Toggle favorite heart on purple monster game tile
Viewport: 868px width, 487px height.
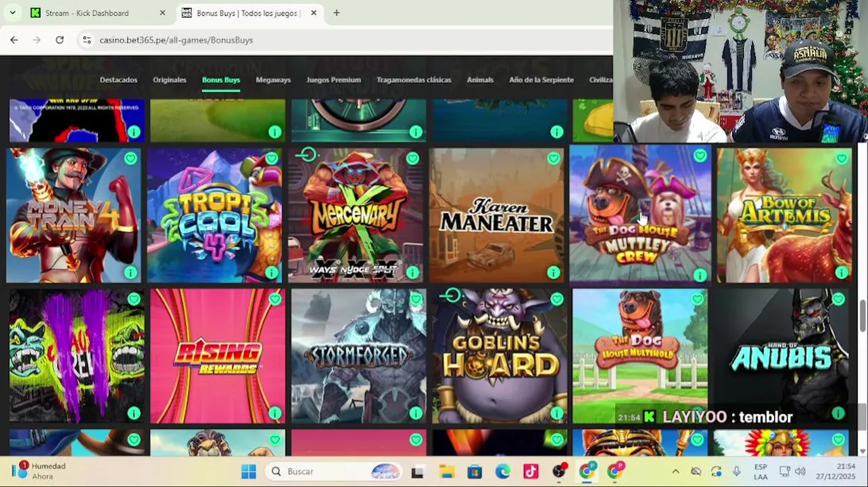click(x=134, y=299)
